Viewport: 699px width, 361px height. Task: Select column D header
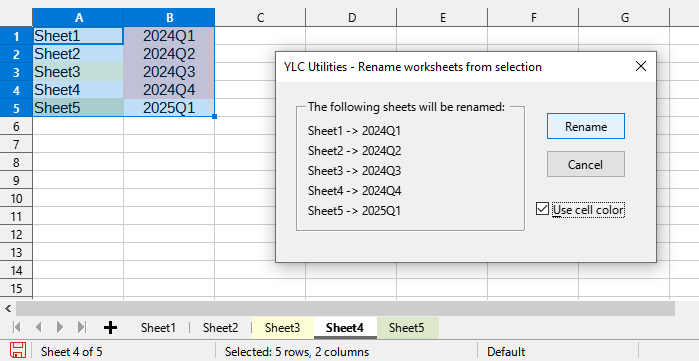click(351, 17)
